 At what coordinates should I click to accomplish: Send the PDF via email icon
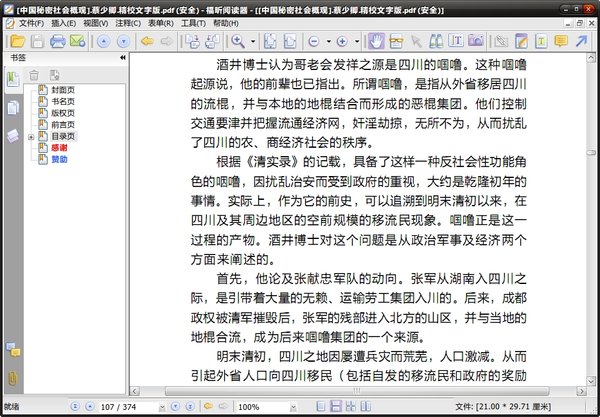pyautogui.click(x=77, y=41)
